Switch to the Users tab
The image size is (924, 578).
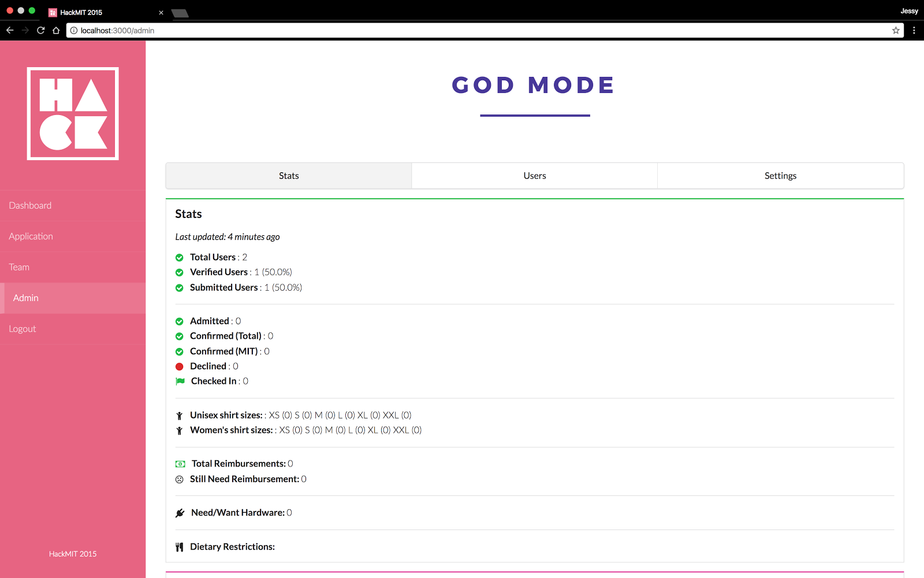(534, 175)
